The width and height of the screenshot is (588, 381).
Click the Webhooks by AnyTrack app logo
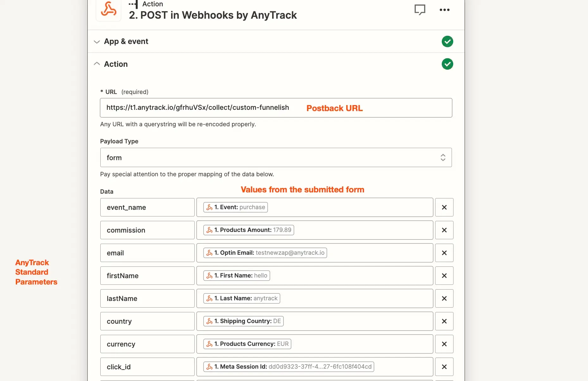point(109,9)
